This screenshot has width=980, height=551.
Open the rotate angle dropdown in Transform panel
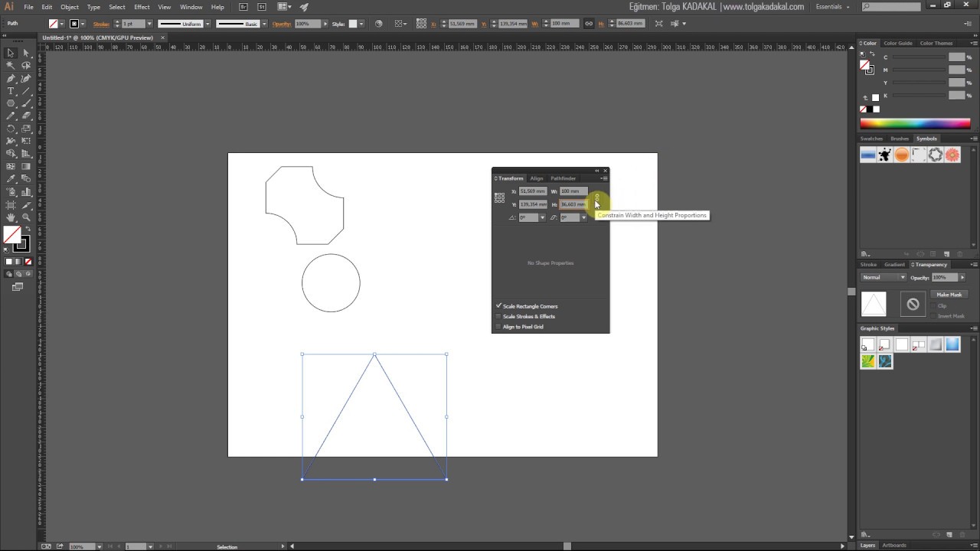click(542, 217)
